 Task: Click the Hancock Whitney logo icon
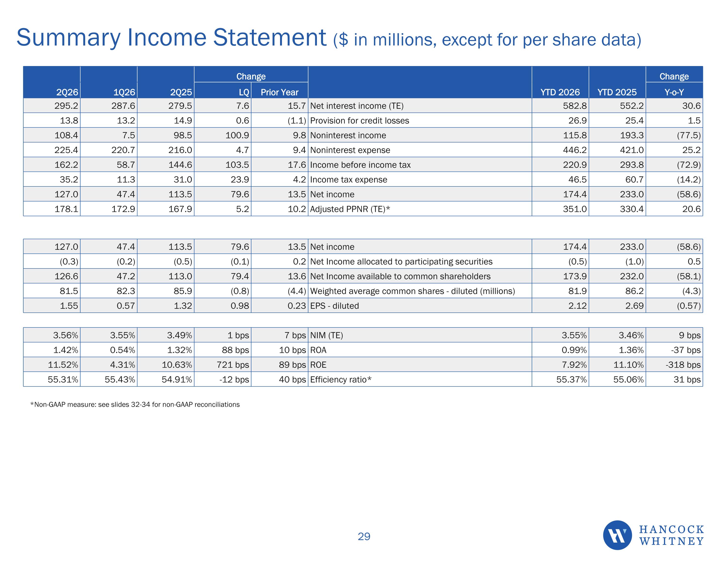(x=617, y=535)
